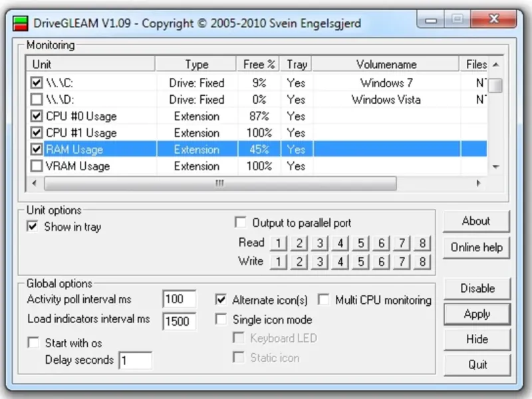The width and height of the screenshot is (532, 399).
Task: Select Read pin 2 button
Action: coord(299,243)
